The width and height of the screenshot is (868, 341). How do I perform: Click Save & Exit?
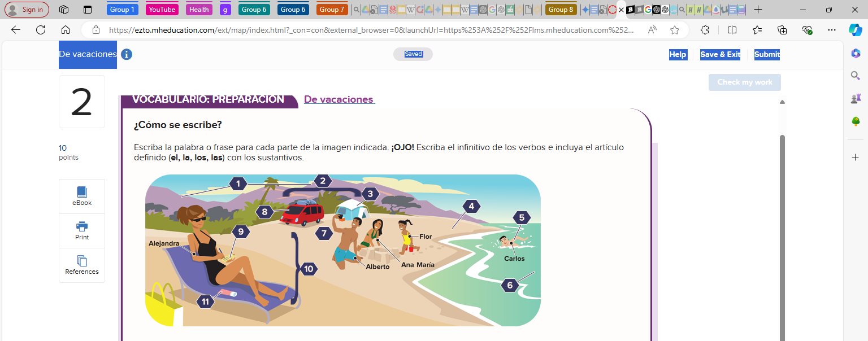click(x=720, y=54)
